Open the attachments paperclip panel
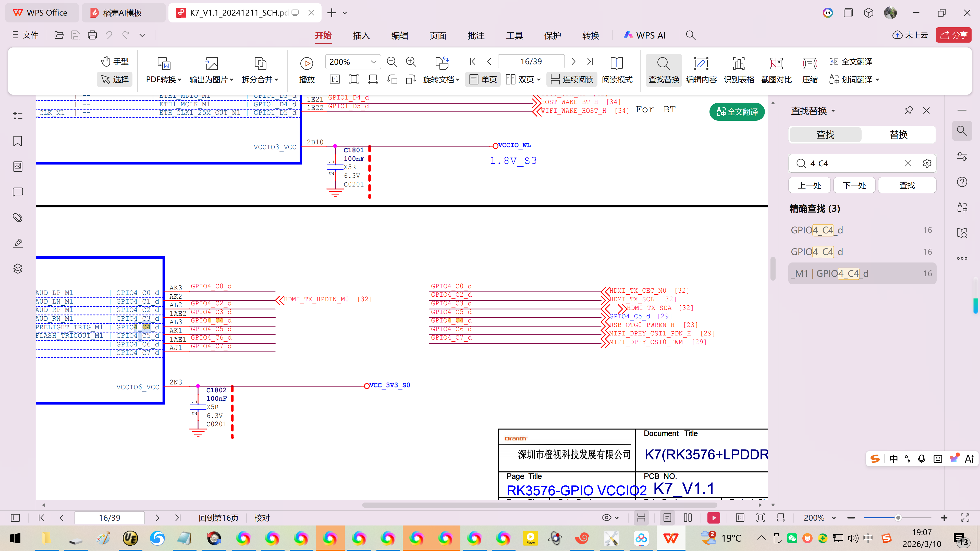 click(x=18, y=218)
